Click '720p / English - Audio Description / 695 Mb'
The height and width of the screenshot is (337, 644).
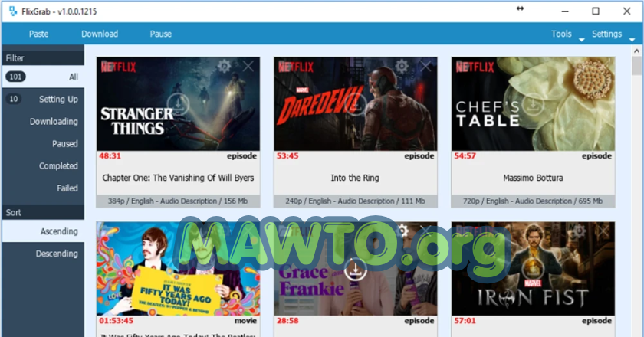click(533, 201)
